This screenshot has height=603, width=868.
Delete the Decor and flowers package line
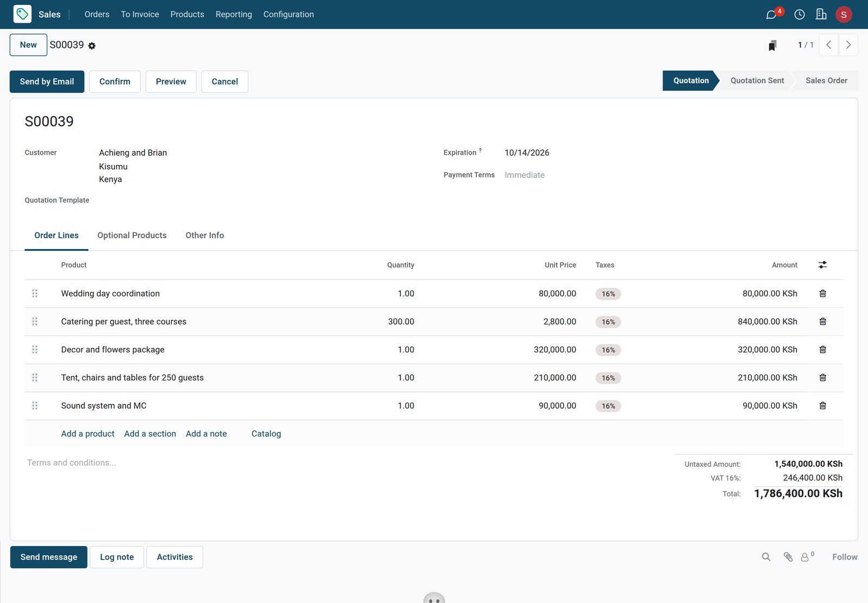pyautogui.click(x=822, y=350)
